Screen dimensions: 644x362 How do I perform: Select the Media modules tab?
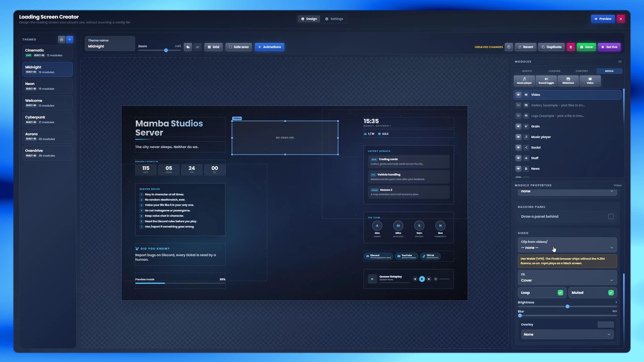tap(609, 71)
